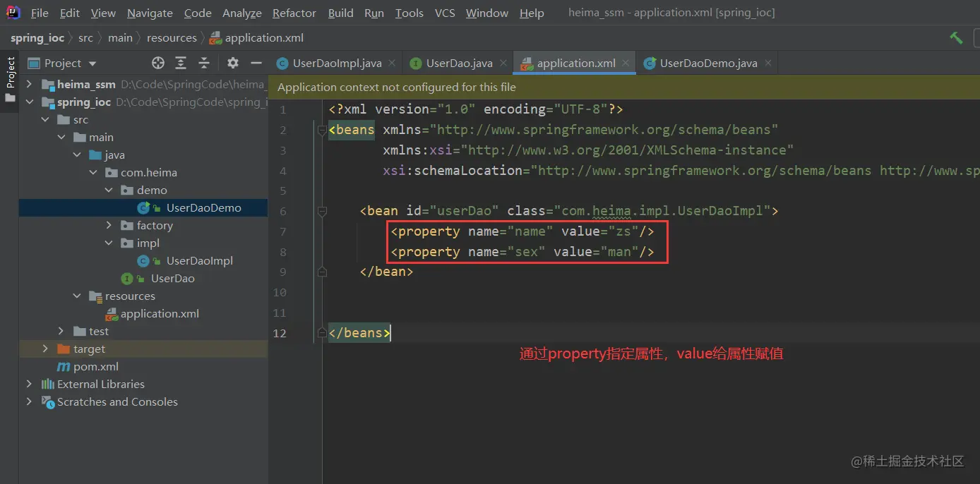Image resolution: width=980 pixels, height=484 pixels.
Task: Open the File menu
Action: (x=40, y=13)
